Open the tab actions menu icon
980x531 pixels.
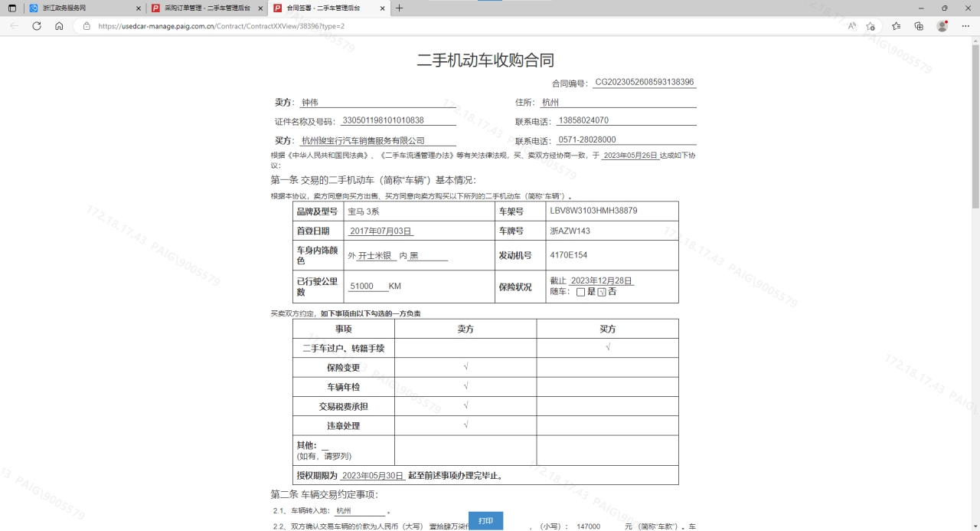pos(12,8)
